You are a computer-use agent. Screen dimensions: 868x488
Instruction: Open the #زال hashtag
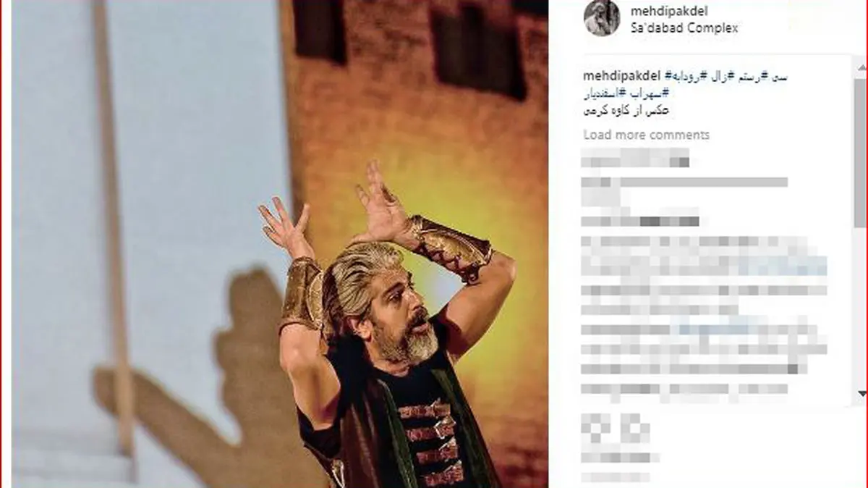718,76
